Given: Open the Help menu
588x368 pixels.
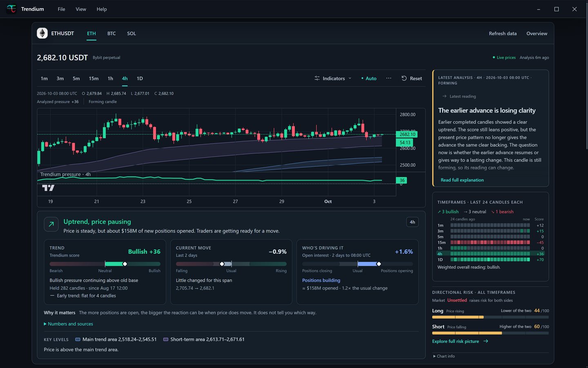Looking at the screenshot, I should pyautogui.click(x=102, y=9).
